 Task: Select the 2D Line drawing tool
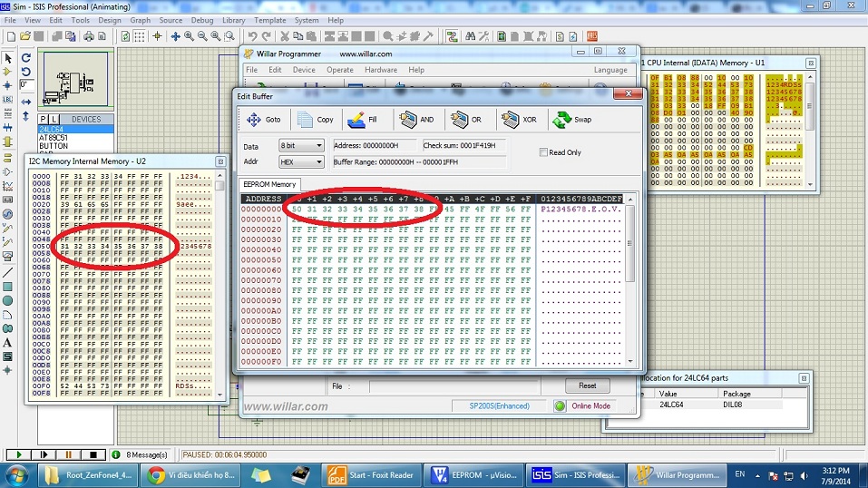8,272
